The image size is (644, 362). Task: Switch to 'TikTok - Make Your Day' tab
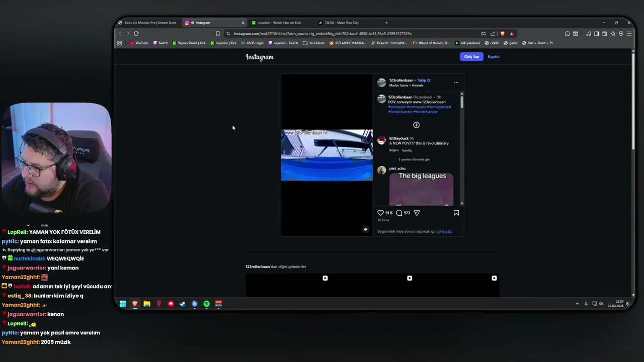(x=342, y=23)
